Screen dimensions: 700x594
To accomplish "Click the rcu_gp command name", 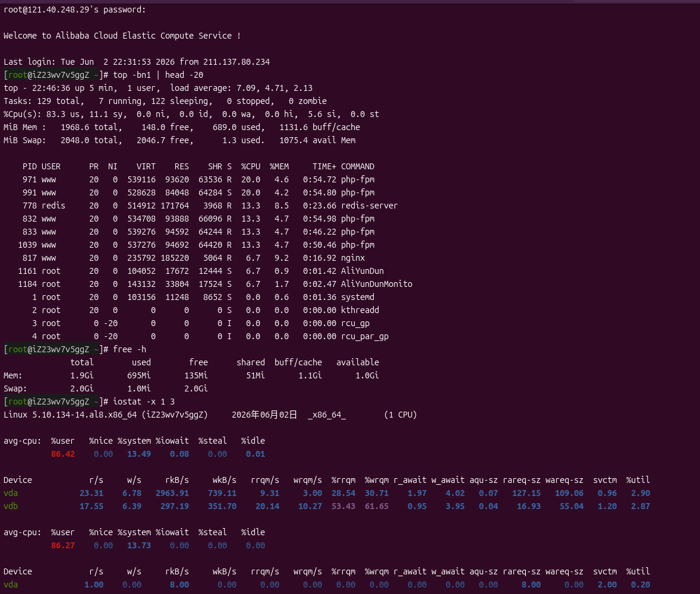I will 355,323.
